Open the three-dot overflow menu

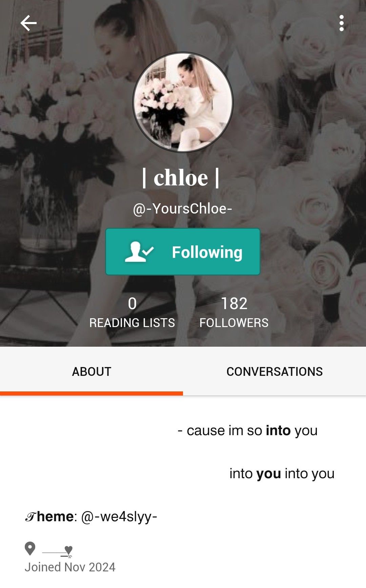[342, 23]
